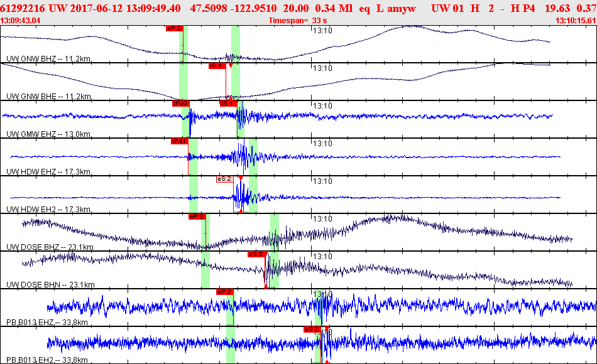Select the iS 1 pick flag on GNW BHE

click(x=217, y=66)
